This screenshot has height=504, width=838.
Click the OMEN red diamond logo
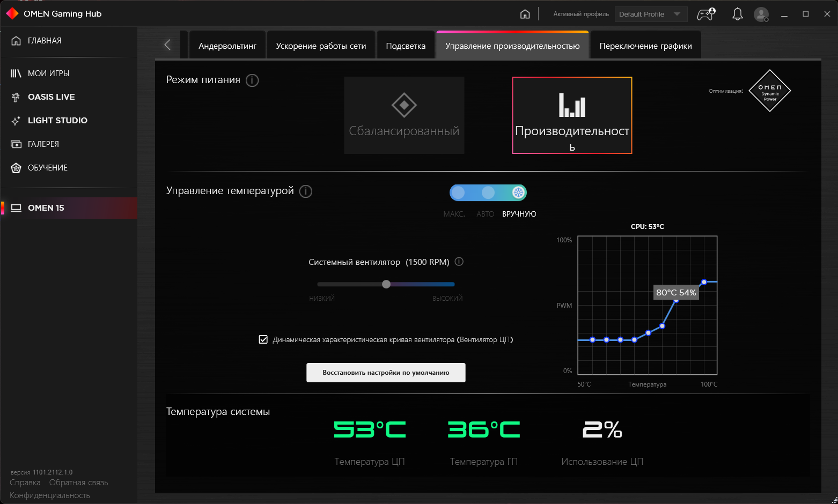tap(12, 13)
